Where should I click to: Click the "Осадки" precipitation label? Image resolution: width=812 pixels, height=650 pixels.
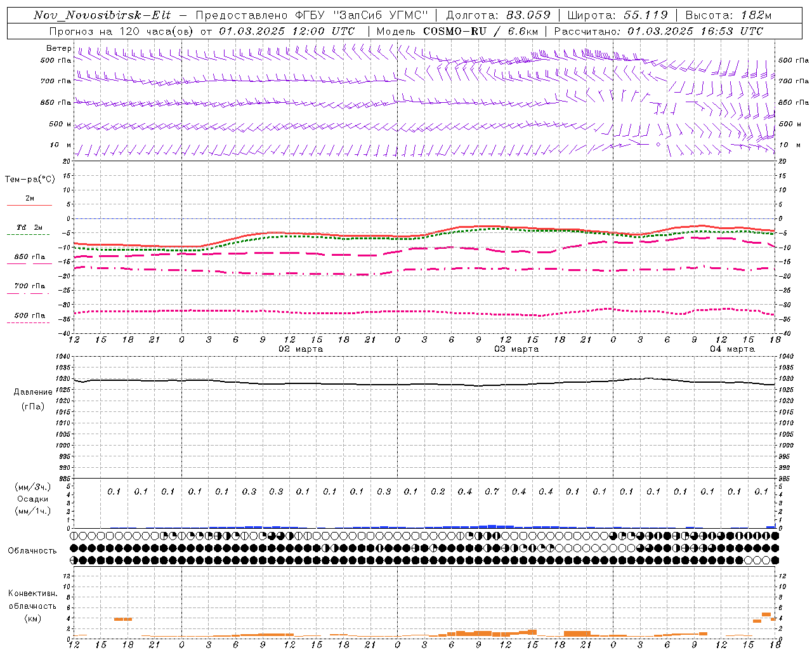pos(33,499)
